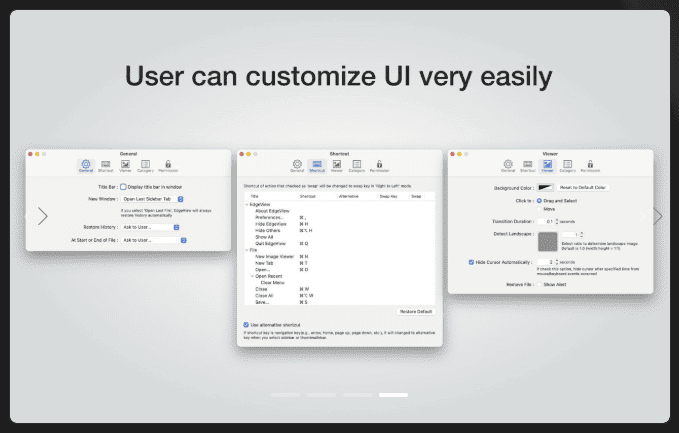Open At Start or End of File dropdown
This screenshot has height=433, width=679.
point(154,240)
